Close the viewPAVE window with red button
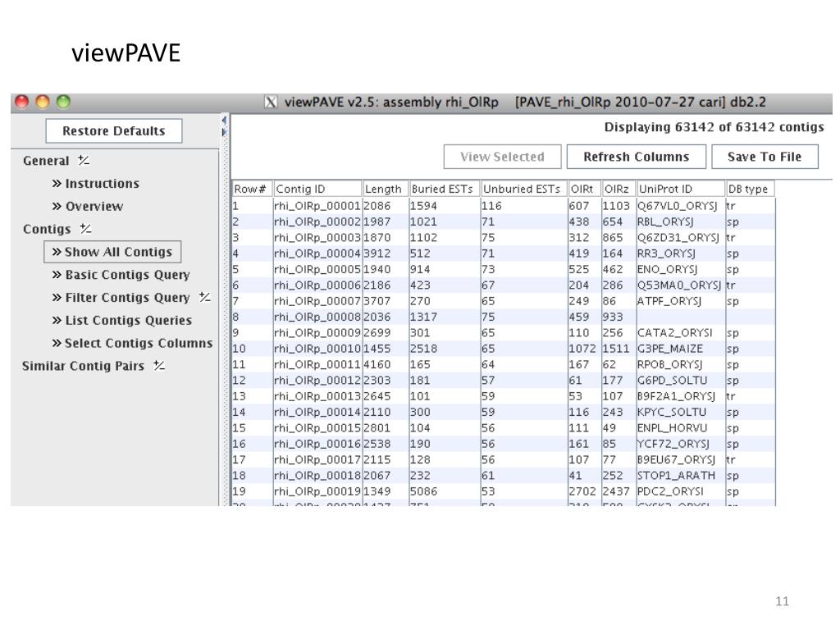This screenshot has width=840, height=630. tap(22, 102)
